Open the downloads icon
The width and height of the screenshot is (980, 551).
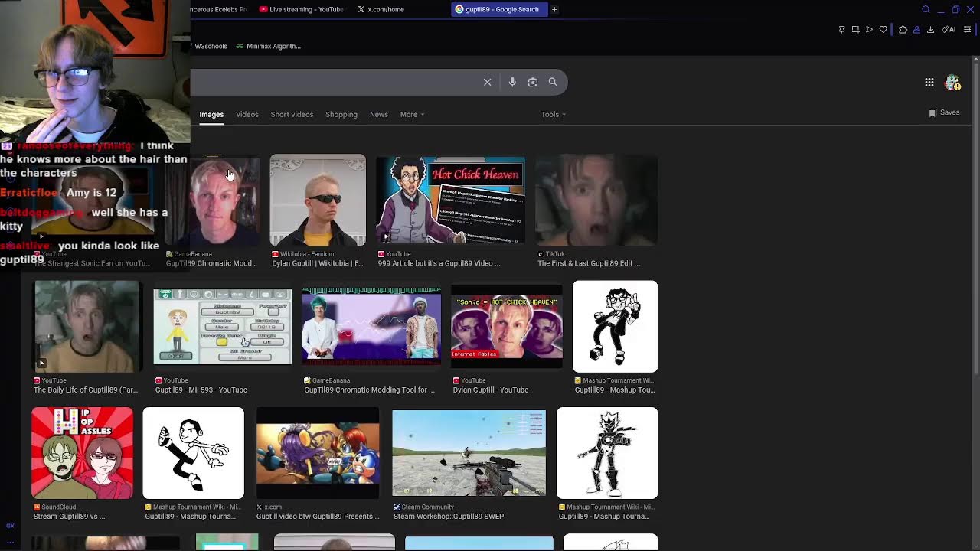pyautogui.click(x=930, y=30)
